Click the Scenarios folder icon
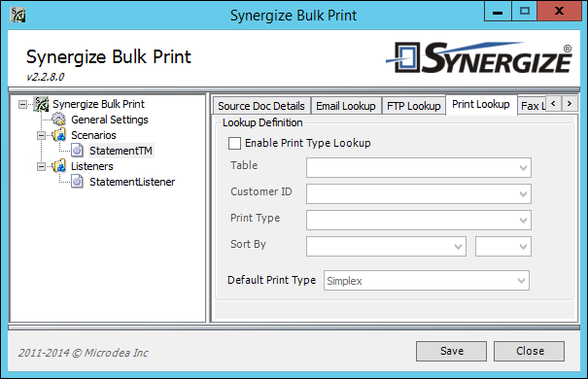 tap(59, 135)
